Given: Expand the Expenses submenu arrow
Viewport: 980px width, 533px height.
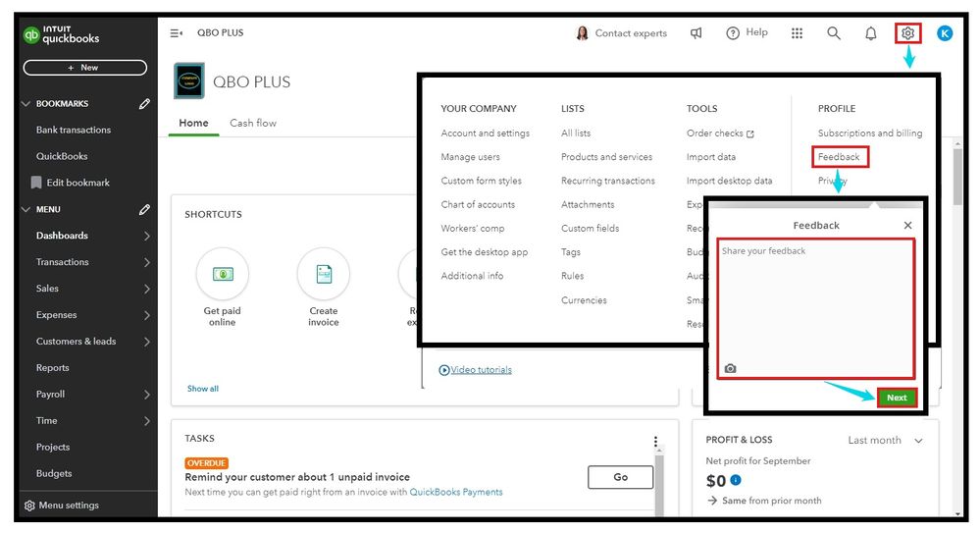Looking at the screenshot, I should [x=147, y=315].
